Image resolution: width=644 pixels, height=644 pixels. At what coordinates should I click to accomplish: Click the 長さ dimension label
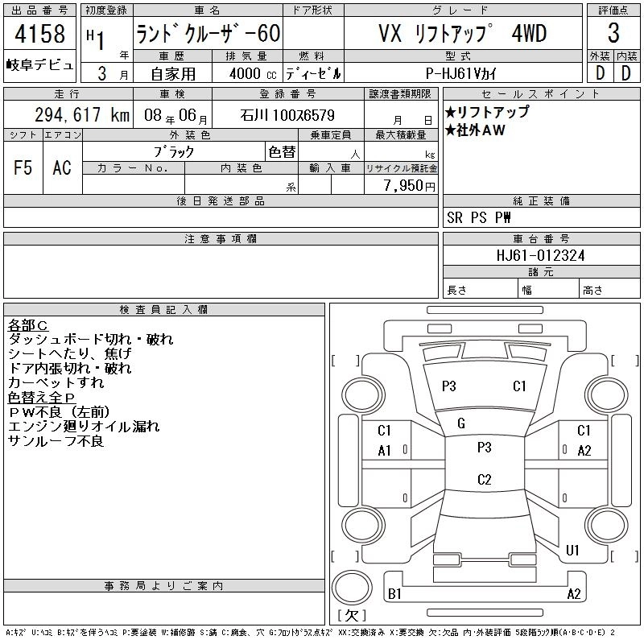(x=456, y=290)
